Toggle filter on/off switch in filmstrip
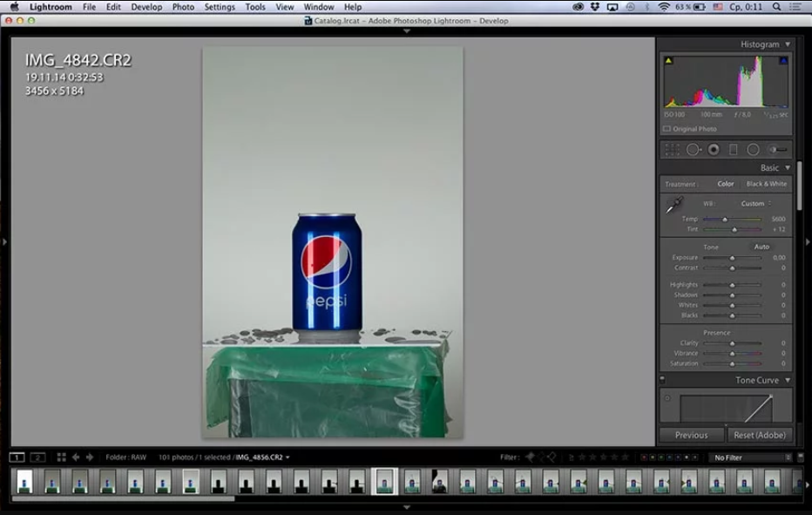 pyautogui.click(x=801, y=457)
